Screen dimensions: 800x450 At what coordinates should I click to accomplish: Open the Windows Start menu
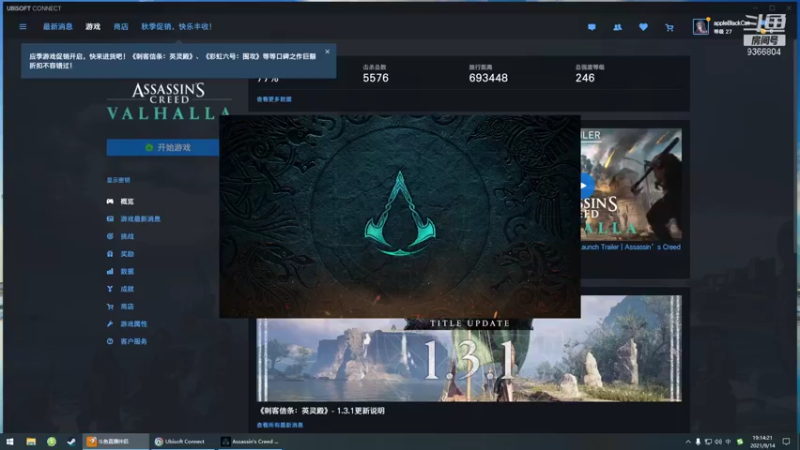coord(10,441)
